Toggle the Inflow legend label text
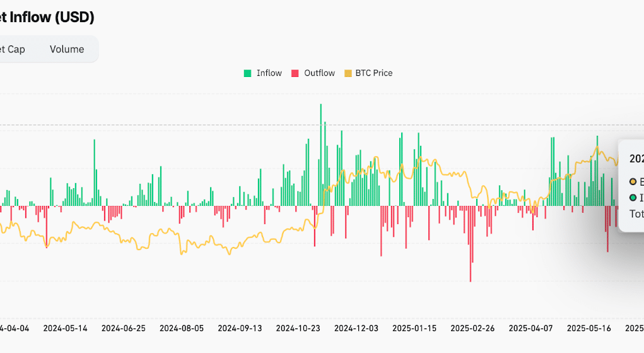The image size is (644, 353). tap(269, 73)
